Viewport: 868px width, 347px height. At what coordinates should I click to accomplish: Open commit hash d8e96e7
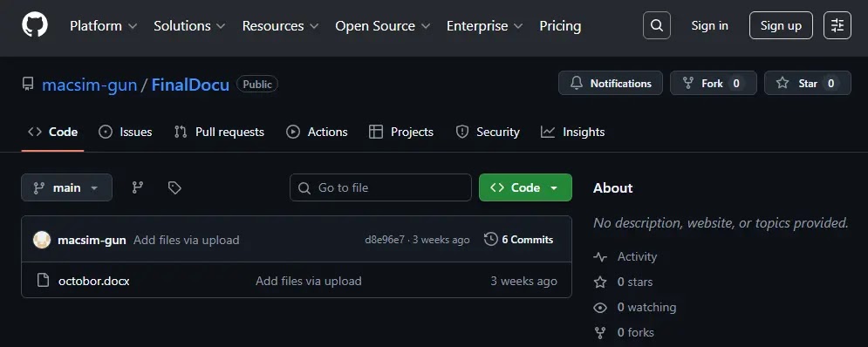pyautogui.click(x=385, y=240)
